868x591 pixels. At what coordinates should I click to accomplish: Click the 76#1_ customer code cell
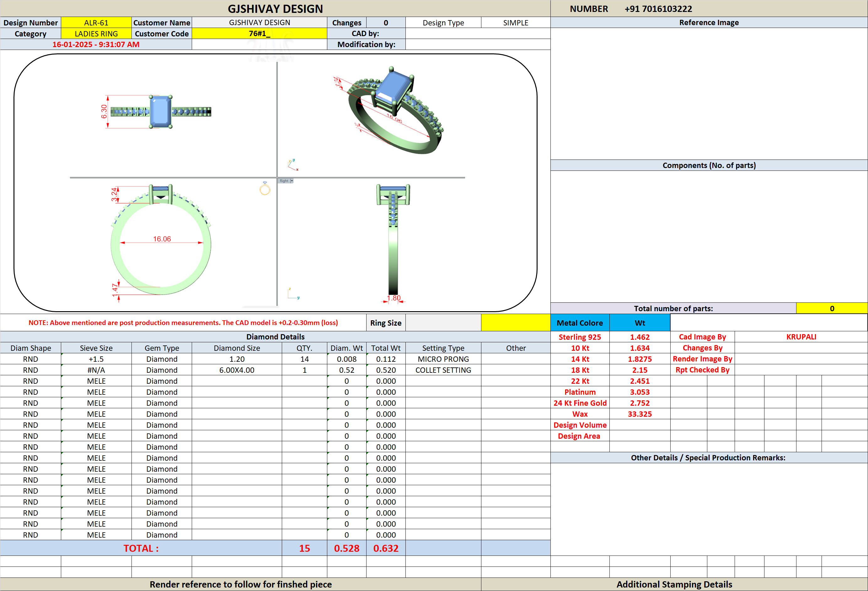tap(260, 34)
